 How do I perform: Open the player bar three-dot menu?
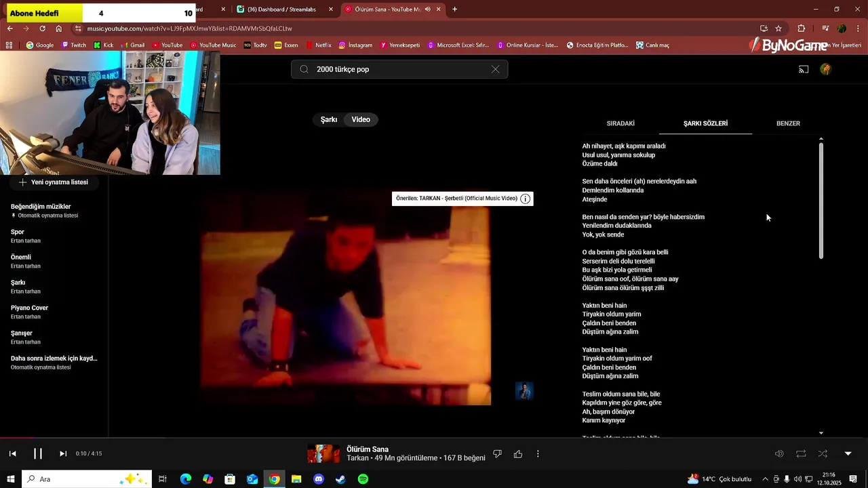(x=538, y=453)
